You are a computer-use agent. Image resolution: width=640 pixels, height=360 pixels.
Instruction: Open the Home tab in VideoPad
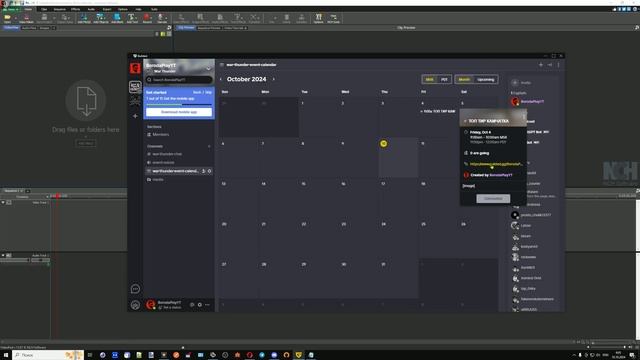click(x=28, y=9)
